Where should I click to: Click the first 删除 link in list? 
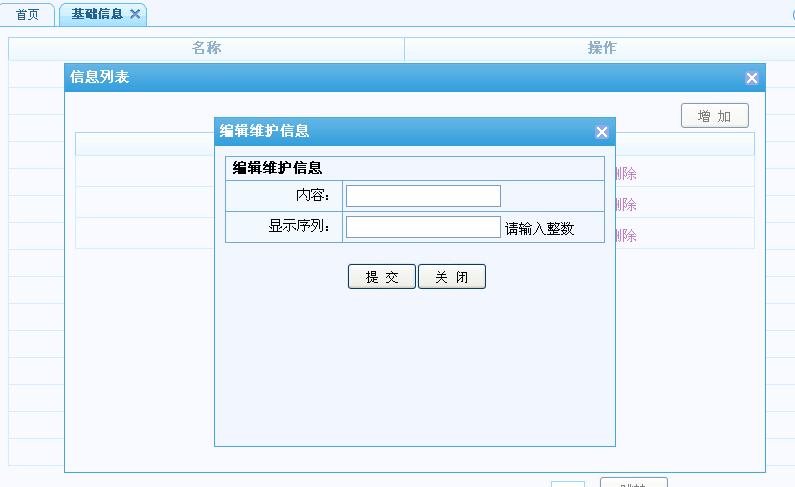(626, 173)
